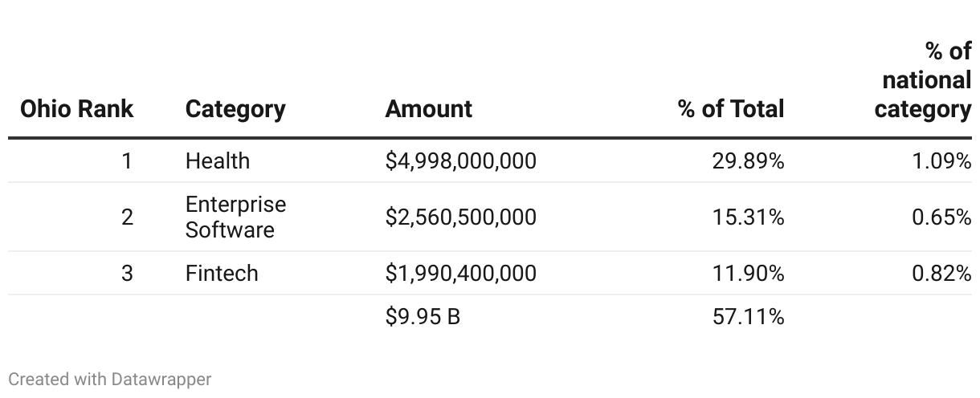Select the 15.31% of Total cell
Image resolution: width=980 pixels, height=398 pixels.
pos(748,217)
